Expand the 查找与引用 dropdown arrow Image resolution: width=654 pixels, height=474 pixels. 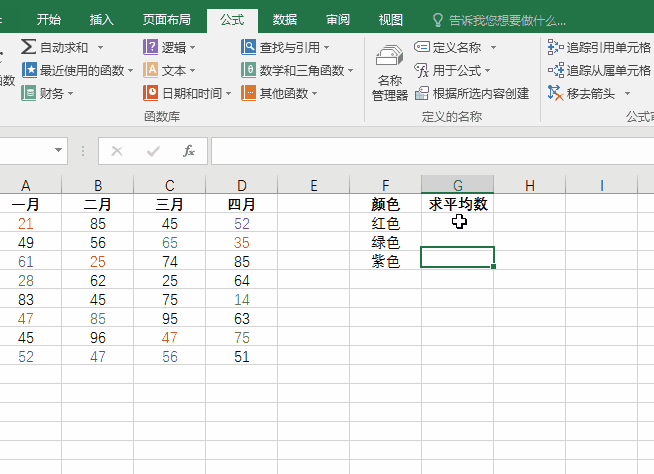pos(326,48)
